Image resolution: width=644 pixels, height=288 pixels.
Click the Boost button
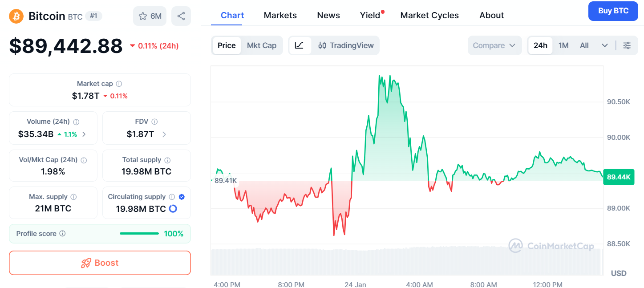coord(100,263)
